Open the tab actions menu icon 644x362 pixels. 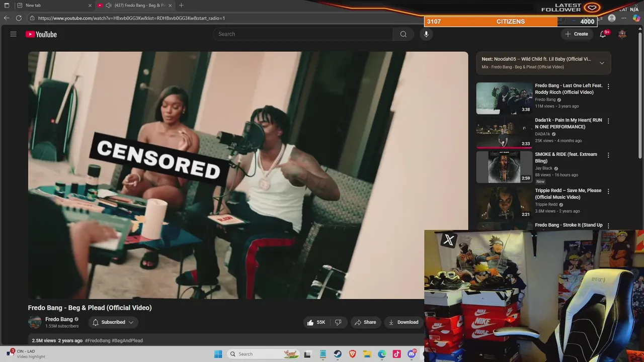(6, 6)
